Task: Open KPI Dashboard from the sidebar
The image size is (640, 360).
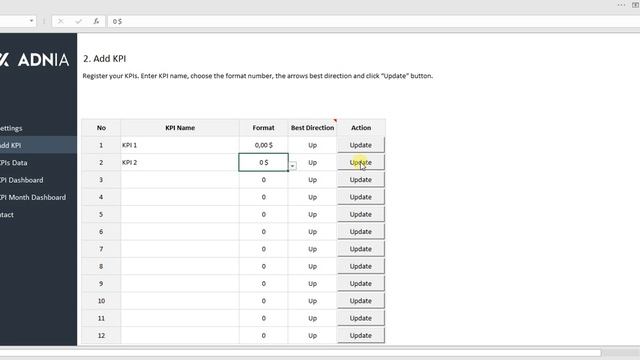Action: click(21, 180)
